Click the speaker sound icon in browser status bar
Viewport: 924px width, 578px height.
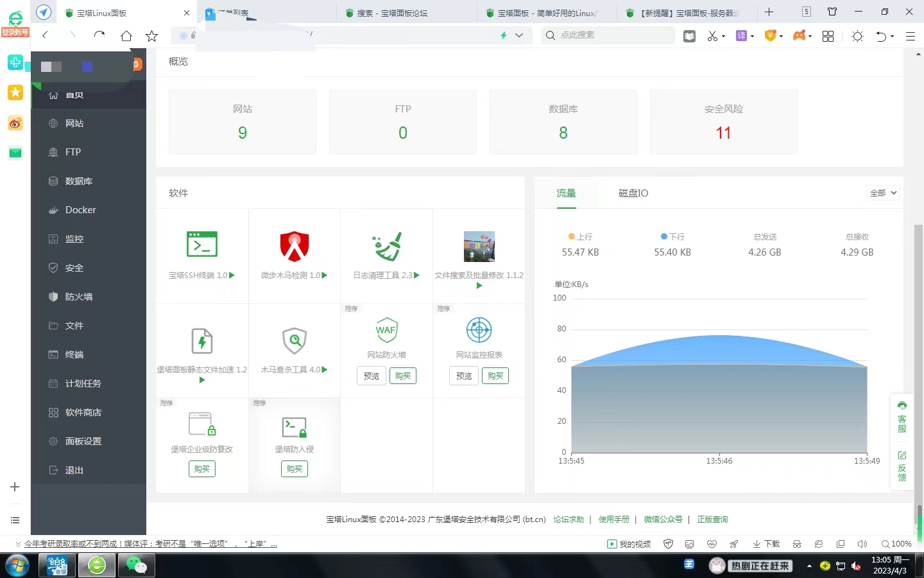862,544
